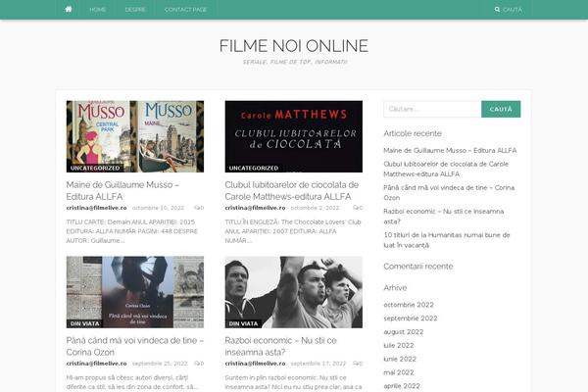
Task: Open post title Până când mă voi vindeca
Action: (135, 346)
